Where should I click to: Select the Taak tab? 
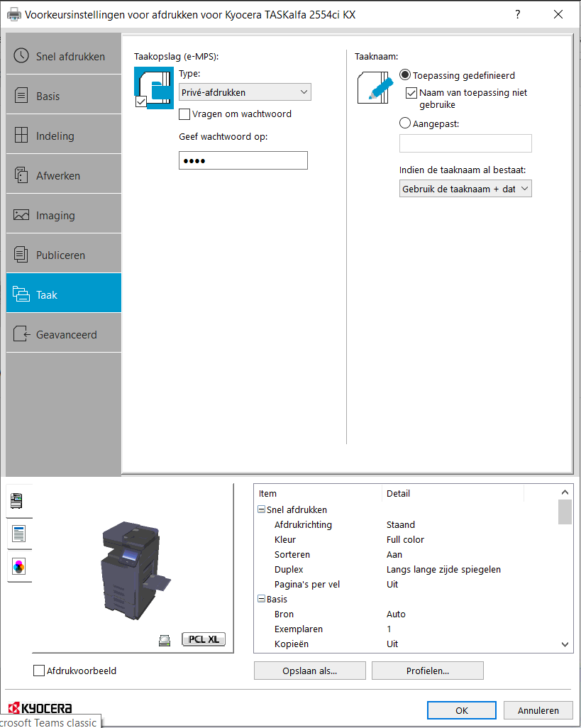point(64,294)
